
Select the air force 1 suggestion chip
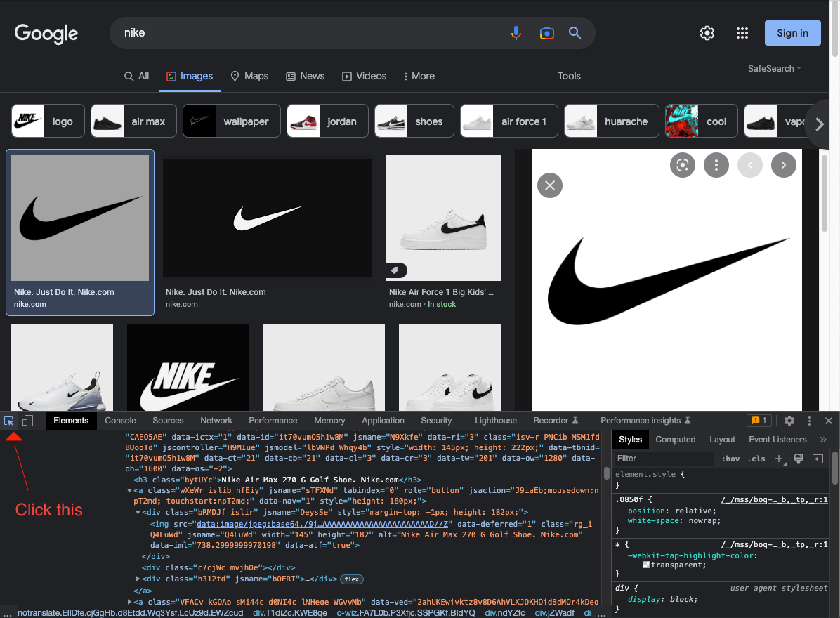pos(509,121)
